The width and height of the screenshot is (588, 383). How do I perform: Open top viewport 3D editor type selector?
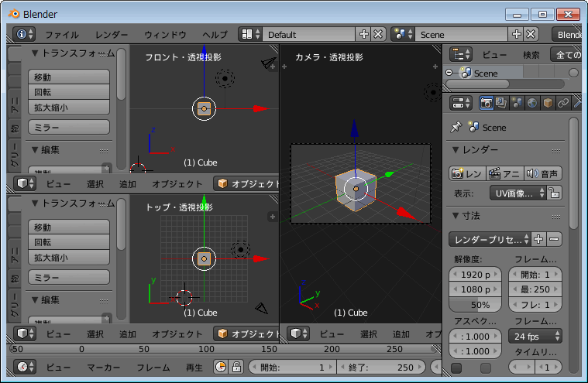point(25,183)
